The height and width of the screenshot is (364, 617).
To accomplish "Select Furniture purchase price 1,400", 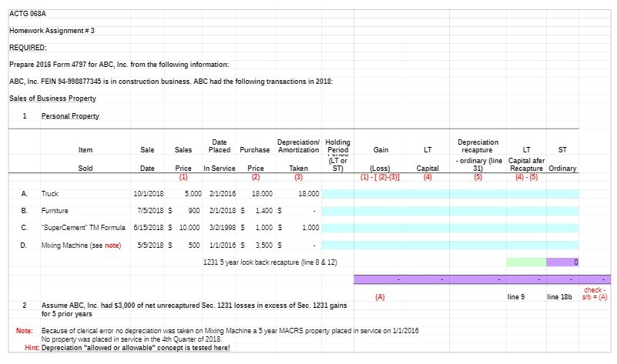I will pos(263,211).
